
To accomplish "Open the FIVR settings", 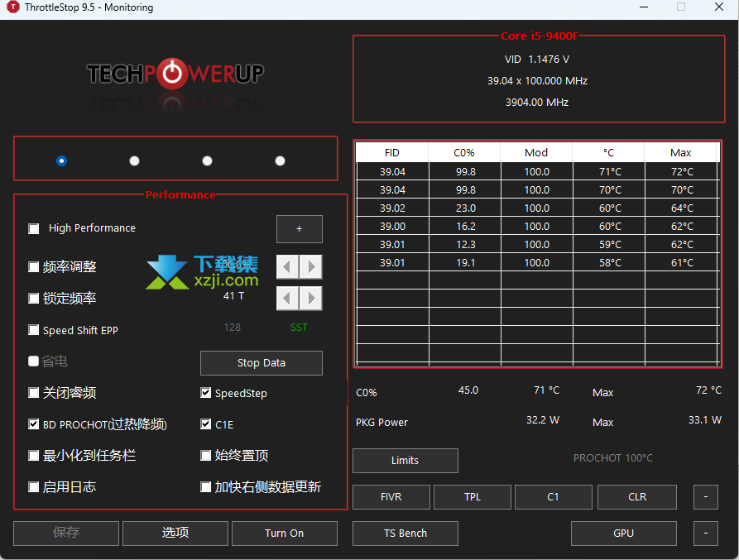I will coord(391,497).
